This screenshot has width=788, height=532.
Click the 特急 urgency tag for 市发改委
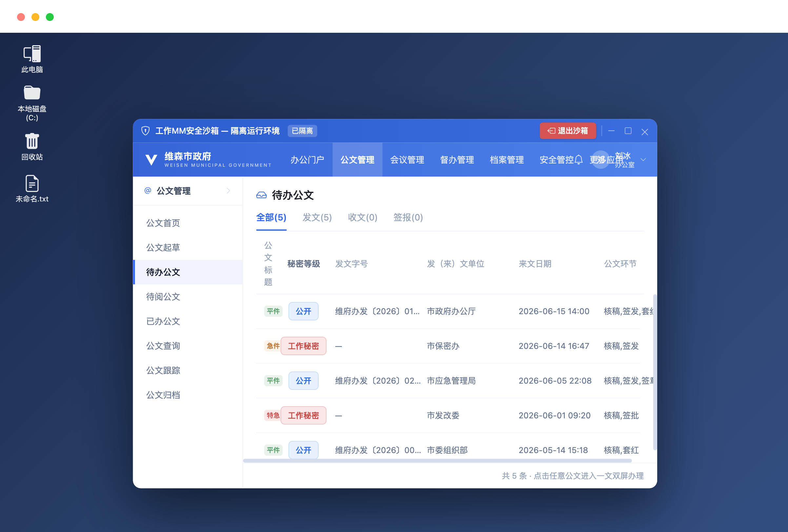point(273,415)
